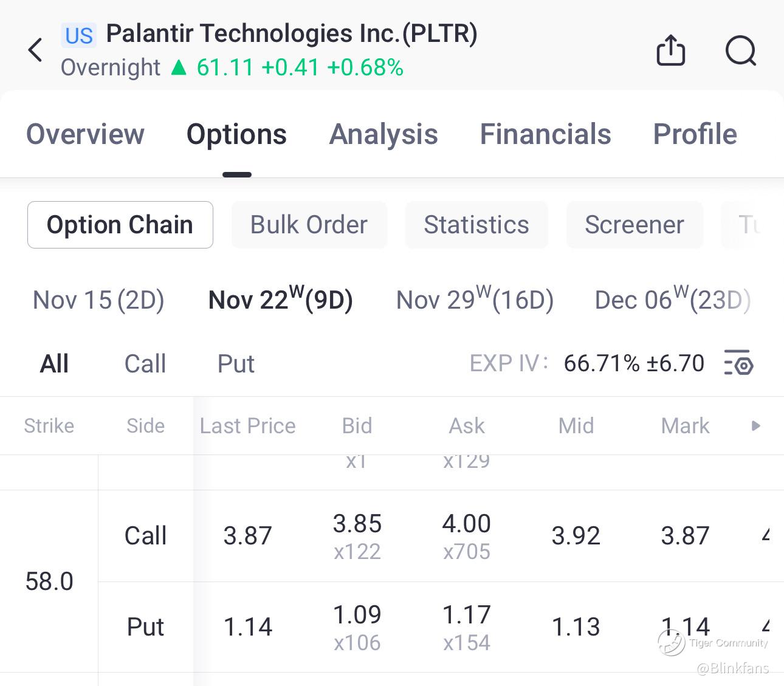Image resolution: width=784 pixels, height=686 pixels.
Task: Tap the search magnifier icon
Action: 741,50
